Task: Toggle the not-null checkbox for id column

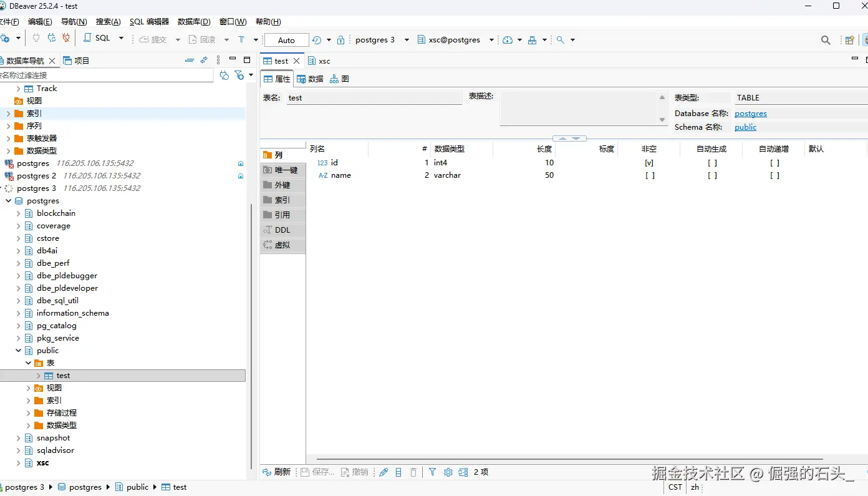Action: tap(649, 163)
